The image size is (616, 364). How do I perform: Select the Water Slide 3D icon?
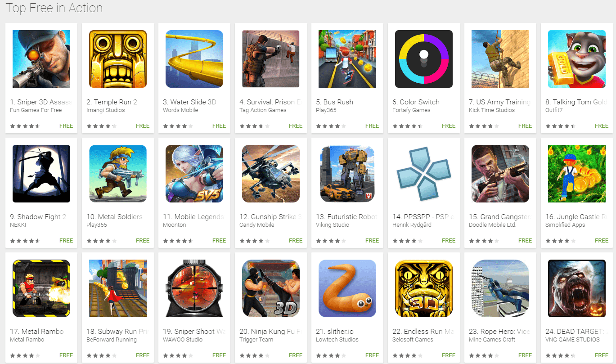tap(194, 59)
